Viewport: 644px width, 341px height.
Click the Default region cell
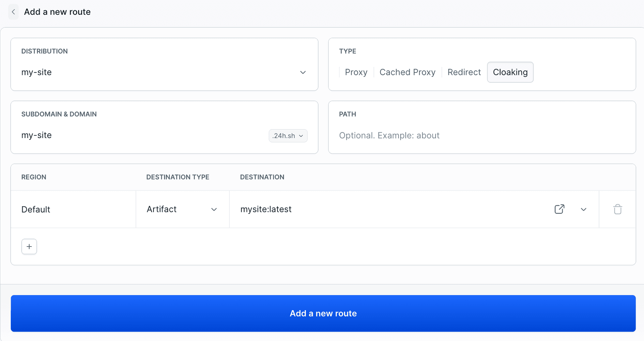pos(73,209)
